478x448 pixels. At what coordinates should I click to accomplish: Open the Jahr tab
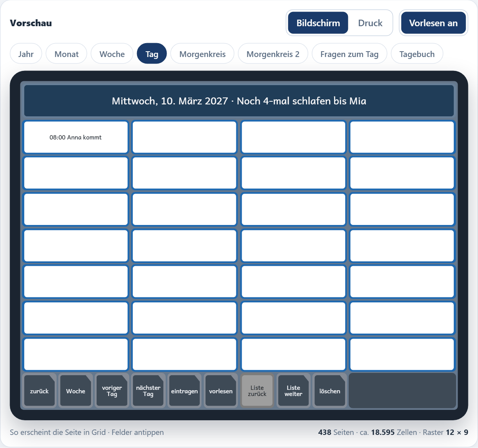pos(26,54)
